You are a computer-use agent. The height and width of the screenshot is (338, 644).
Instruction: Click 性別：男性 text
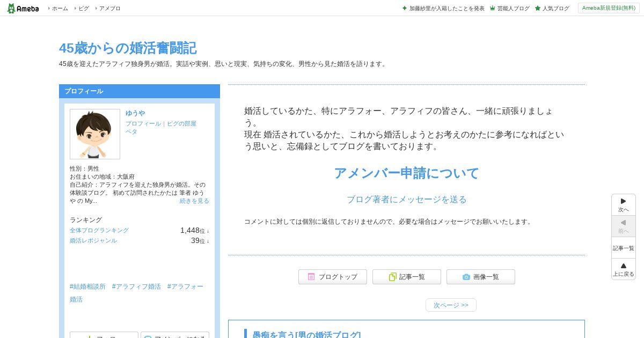tap(84, 168)
